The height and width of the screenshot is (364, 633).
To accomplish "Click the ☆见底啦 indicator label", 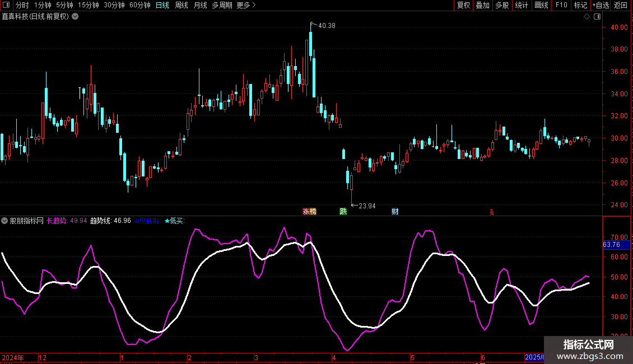I will (147, 221).
